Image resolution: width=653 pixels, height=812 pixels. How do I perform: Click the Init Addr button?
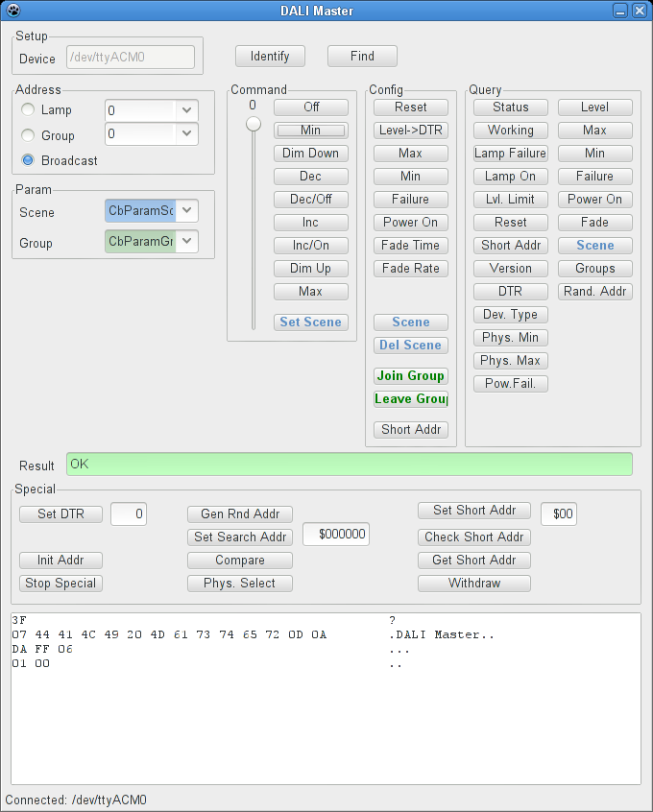[x=60, y=561]
